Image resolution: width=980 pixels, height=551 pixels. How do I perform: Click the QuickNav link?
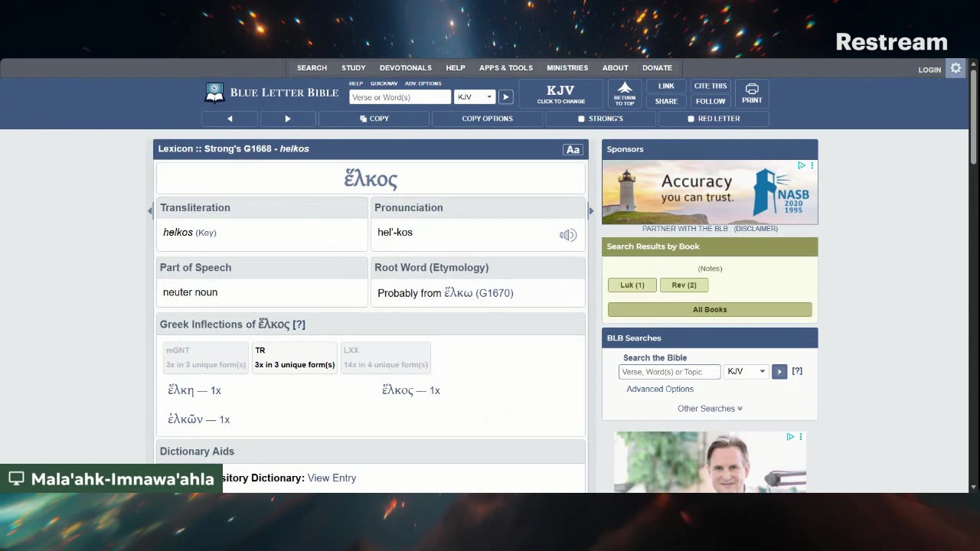(x=384, y=83)
